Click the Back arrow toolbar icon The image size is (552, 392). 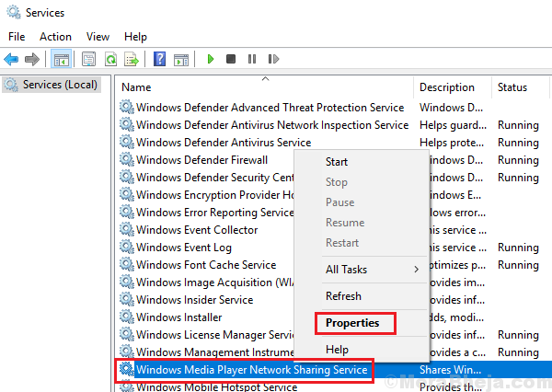click(11, 59)
